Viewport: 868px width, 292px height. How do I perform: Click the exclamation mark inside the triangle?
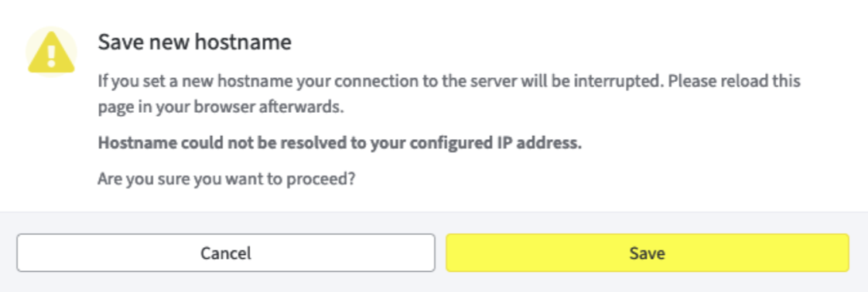(x=51, y=56)
